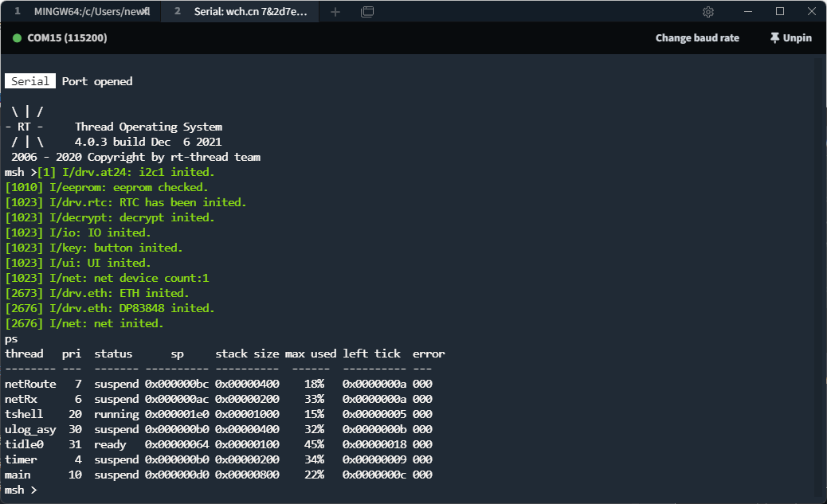Open a new tab with the plus icon
The image size is (827, 504).
click(335, 12)
